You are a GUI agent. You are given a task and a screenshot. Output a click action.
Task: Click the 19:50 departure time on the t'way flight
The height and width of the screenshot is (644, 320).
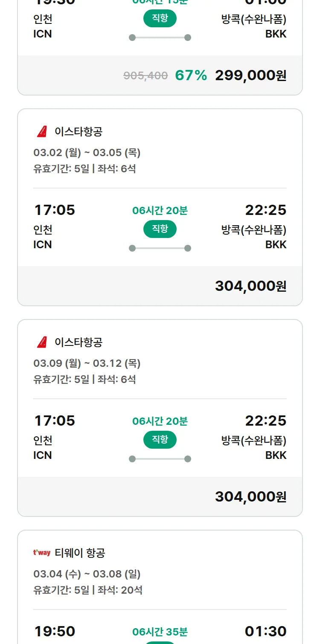click(x=55, y=631)
